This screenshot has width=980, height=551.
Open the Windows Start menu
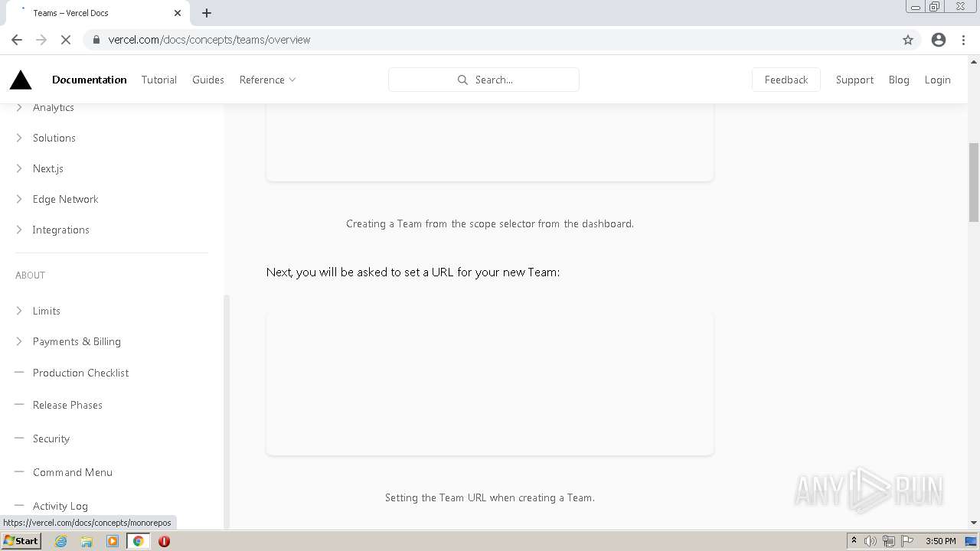coord(21,541)
